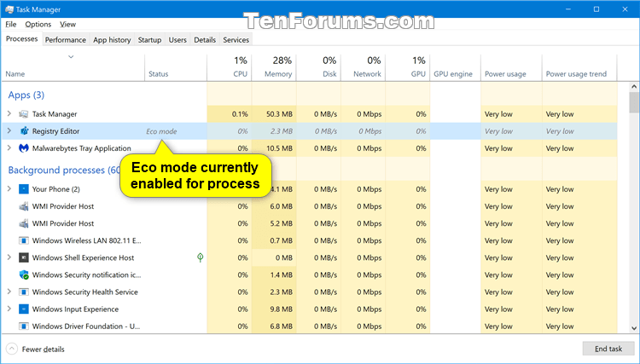Click the Windows Security notification shield icon
This screenshot has height=364, width=640.
24,274
